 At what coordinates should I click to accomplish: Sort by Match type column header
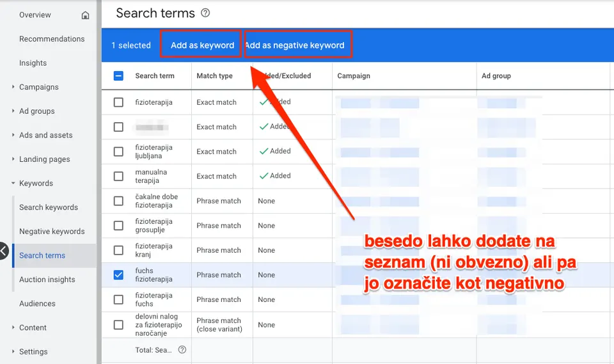(215, 75)
